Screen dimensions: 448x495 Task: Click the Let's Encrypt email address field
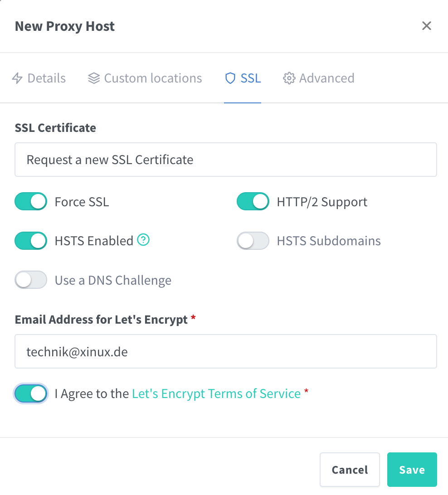pos(225,351)
